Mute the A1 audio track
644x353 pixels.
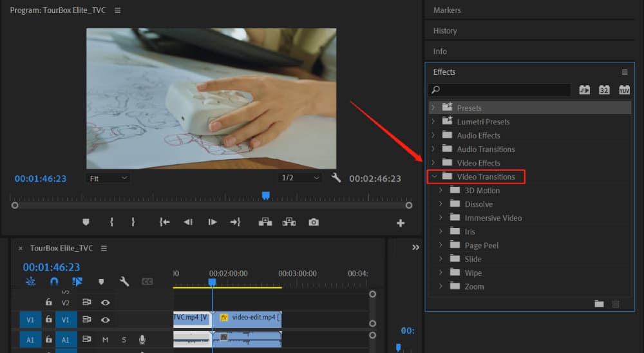(x=105, y=339)
